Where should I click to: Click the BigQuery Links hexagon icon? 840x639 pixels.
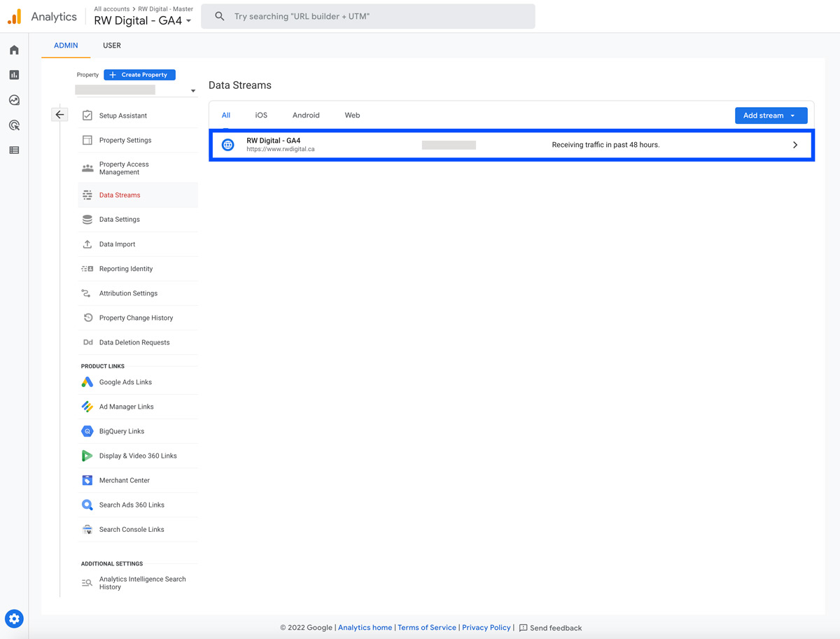click(x=87, y=431)
